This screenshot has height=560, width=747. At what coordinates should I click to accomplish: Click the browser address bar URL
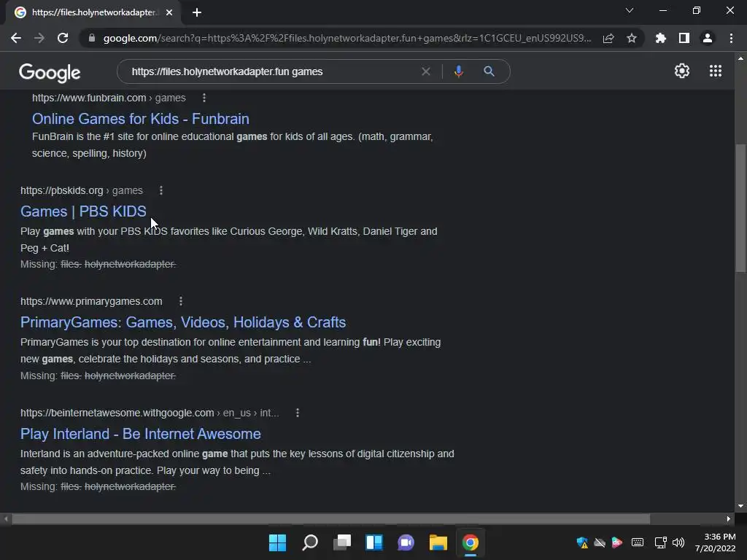click(x=347, y=38)
